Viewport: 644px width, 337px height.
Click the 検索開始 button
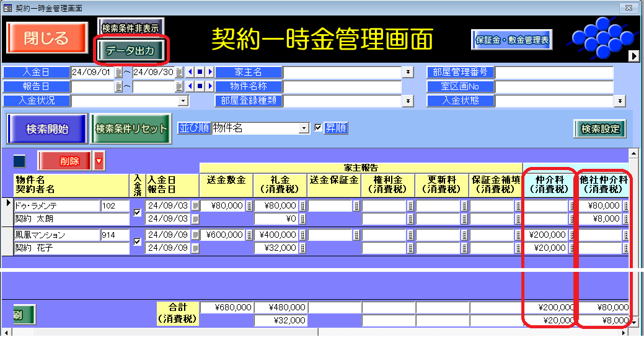(47, 129)
